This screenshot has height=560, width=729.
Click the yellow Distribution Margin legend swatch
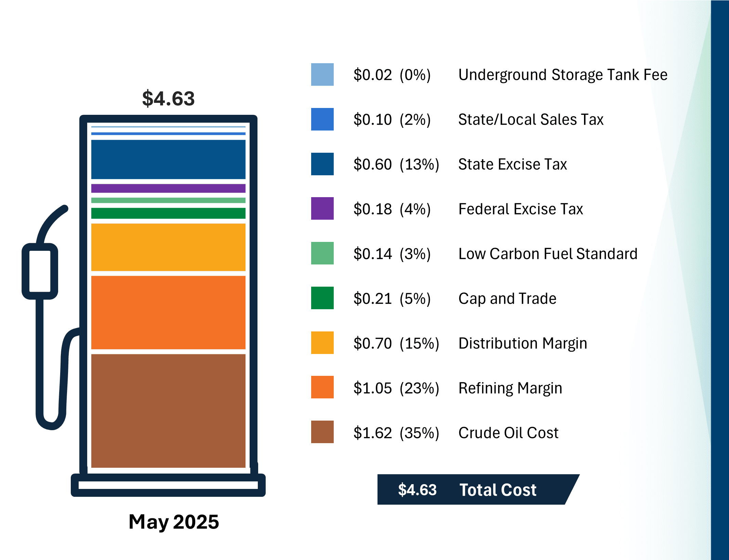pos(322,343)
